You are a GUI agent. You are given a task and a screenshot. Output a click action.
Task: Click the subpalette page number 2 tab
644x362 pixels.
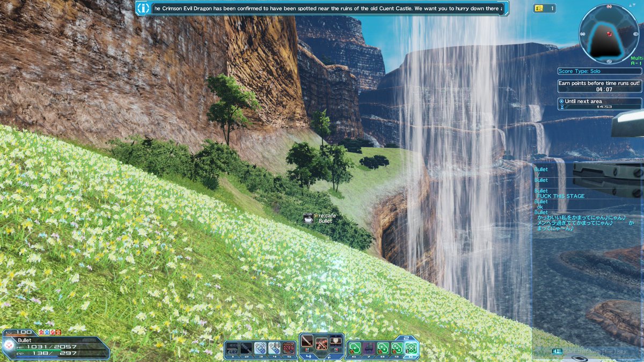tap(406, 338)
